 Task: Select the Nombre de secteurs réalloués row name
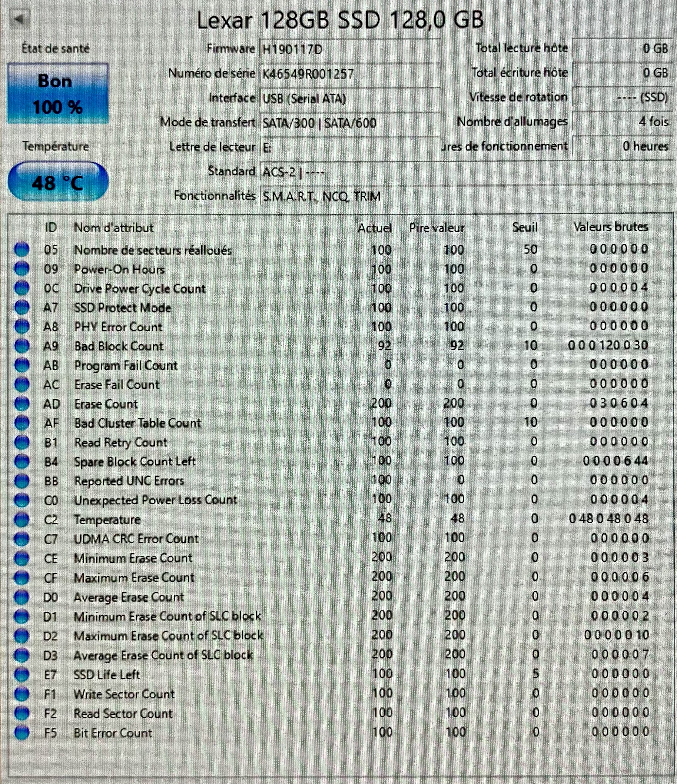pyautogui.click(x=153, y=250)
